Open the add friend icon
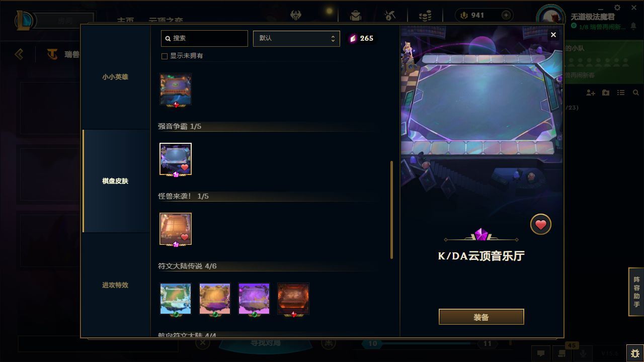This screenshot has width=644, height=362. coord(591,93)
